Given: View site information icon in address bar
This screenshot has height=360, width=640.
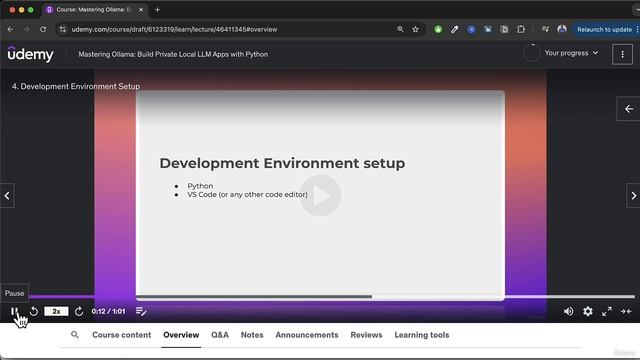Looking at the screenshot, I should pos(62,29).
